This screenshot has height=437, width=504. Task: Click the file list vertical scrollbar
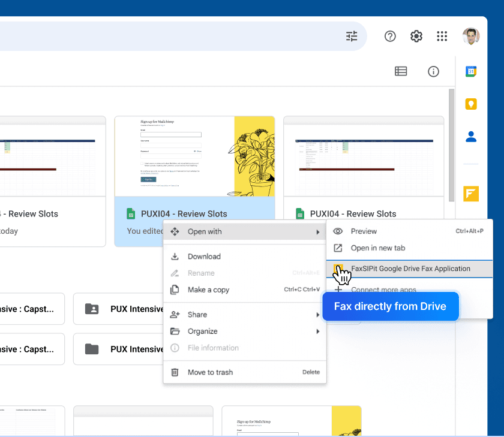coord(451,145)
